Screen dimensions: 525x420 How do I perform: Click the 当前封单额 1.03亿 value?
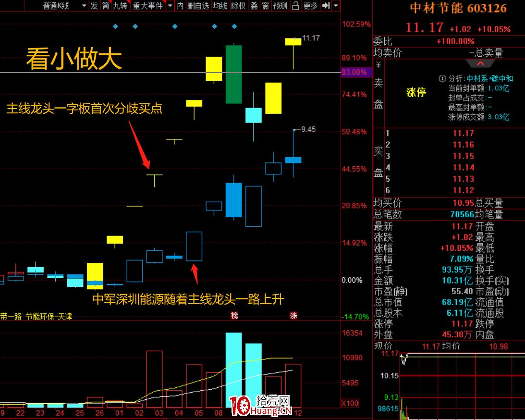[499, 88]
